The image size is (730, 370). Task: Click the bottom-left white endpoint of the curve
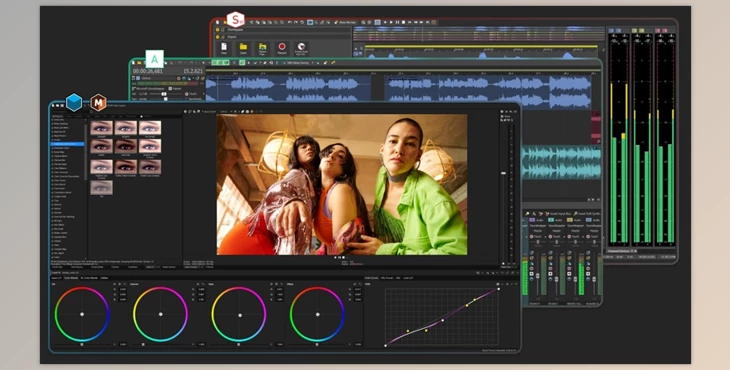coord(385,345)
